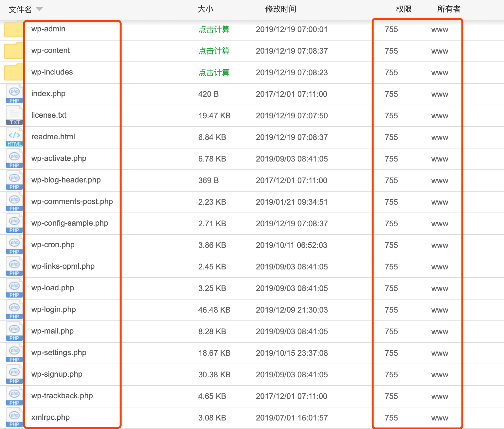This screenshot has height=429, width=504.
Task: Click the 420 B size value
Action: [x=208, y=94]
